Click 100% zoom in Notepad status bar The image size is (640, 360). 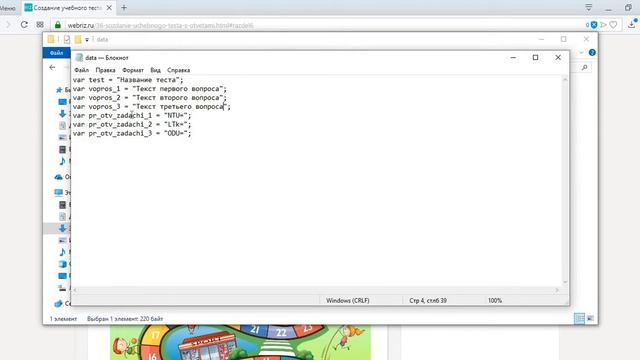(x=495, y=300)
